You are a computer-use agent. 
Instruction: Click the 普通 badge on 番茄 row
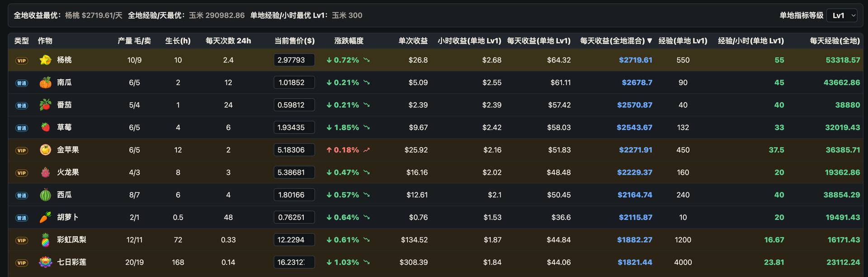pos(22,105)
